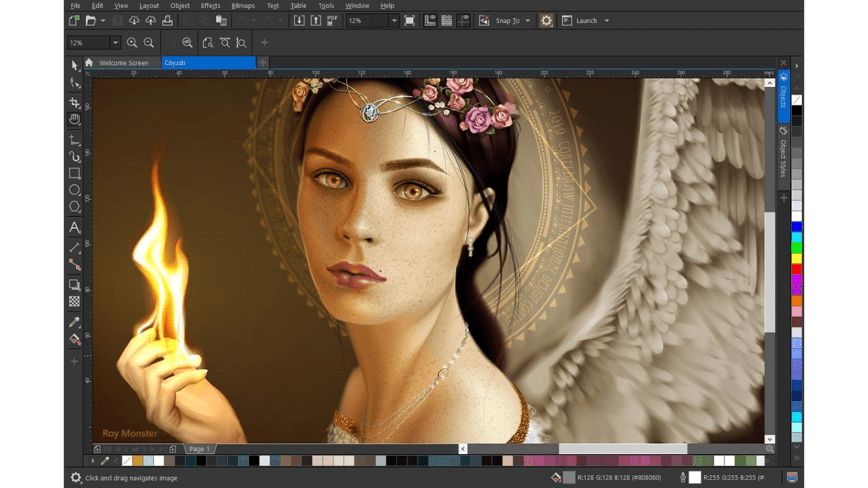
Task: Open the Bitmaps menu
Action: click(243, 5)
